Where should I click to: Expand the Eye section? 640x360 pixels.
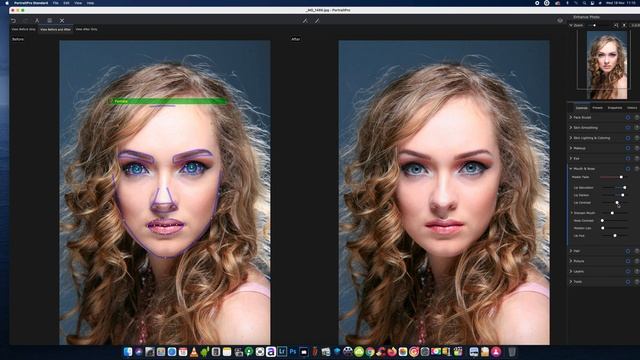point(571,158)
